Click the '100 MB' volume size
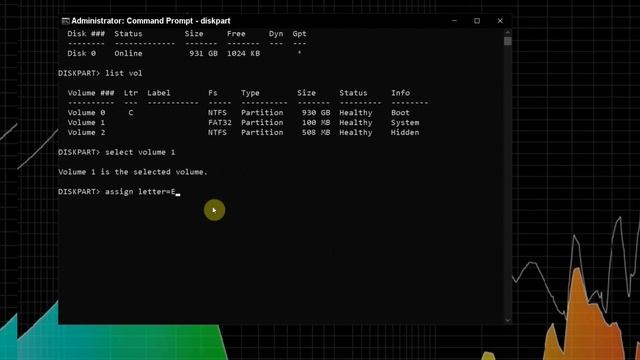Screen dimensions: 640x360 coord(316,122)
